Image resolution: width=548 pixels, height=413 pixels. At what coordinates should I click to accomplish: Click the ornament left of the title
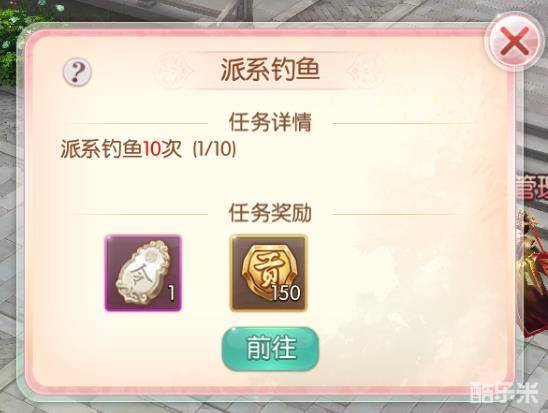tap(174, 70)
